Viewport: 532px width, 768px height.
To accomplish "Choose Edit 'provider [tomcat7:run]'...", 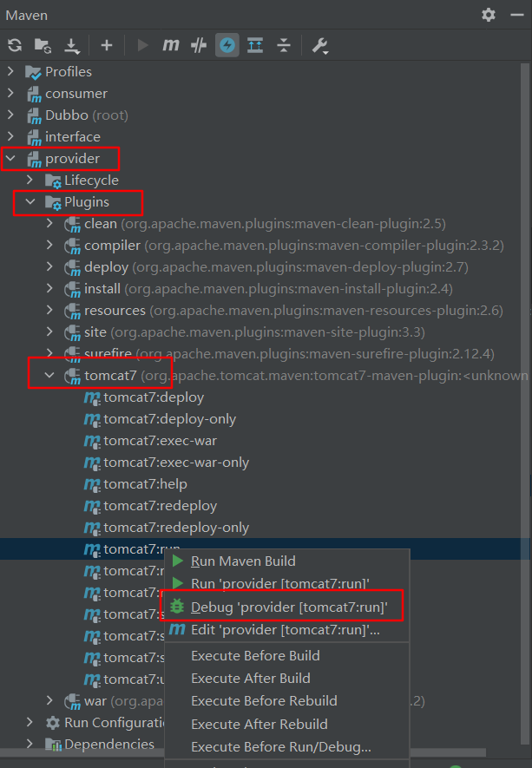I will click(x=286, y=629).
